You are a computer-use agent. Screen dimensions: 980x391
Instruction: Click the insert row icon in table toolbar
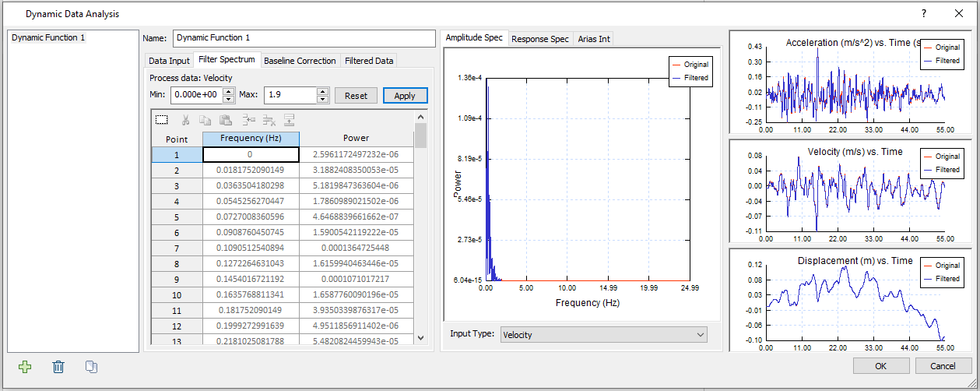tap(249, 120)
